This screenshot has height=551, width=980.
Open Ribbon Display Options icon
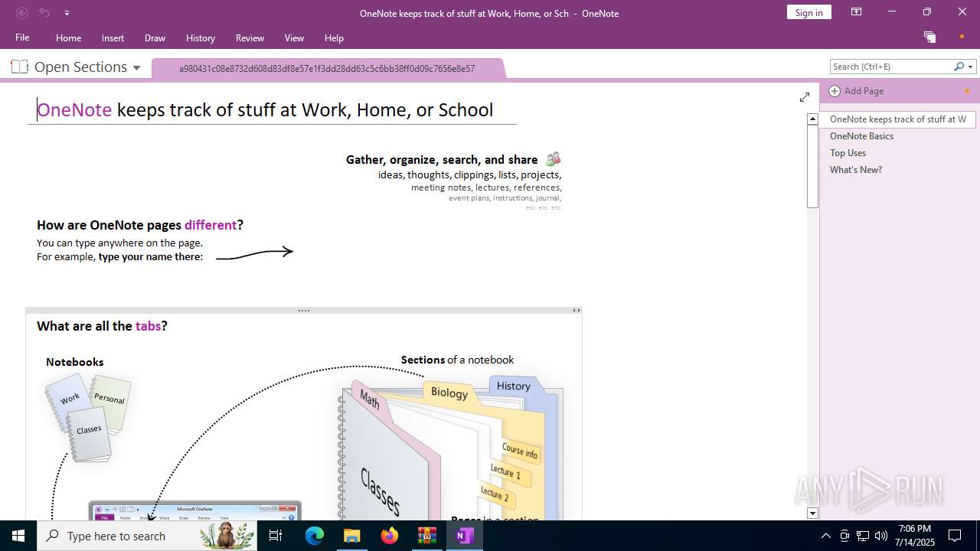(857, 12)
